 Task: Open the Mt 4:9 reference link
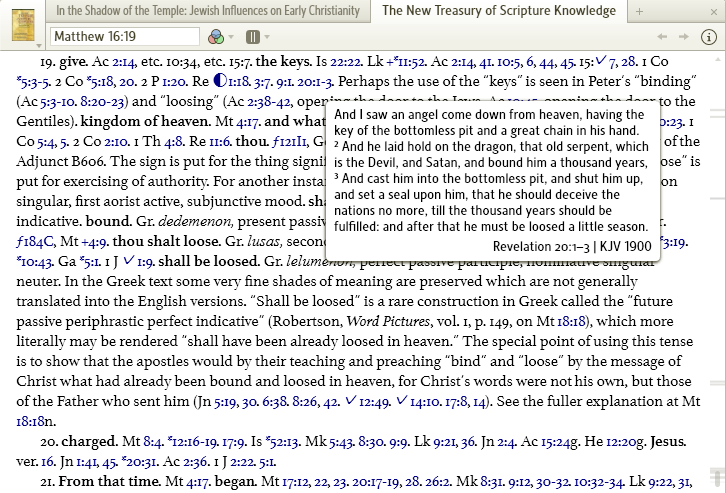click(x=94, y=241)
